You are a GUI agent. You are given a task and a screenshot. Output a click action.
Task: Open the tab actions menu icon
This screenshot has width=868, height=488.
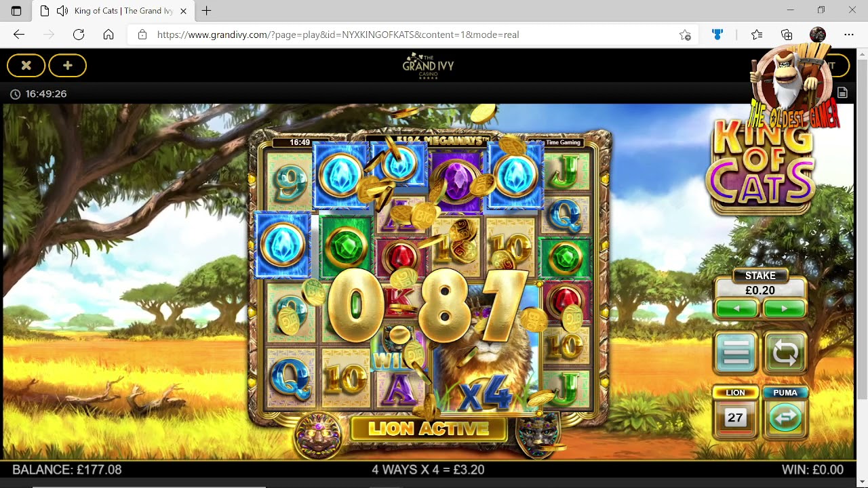16,11
